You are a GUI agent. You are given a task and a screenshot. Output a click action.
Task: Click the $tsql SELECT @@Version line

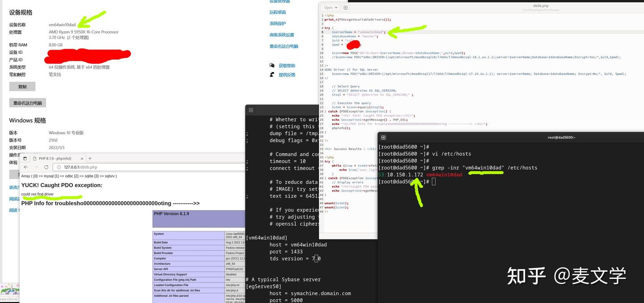[x=373, y=95]
